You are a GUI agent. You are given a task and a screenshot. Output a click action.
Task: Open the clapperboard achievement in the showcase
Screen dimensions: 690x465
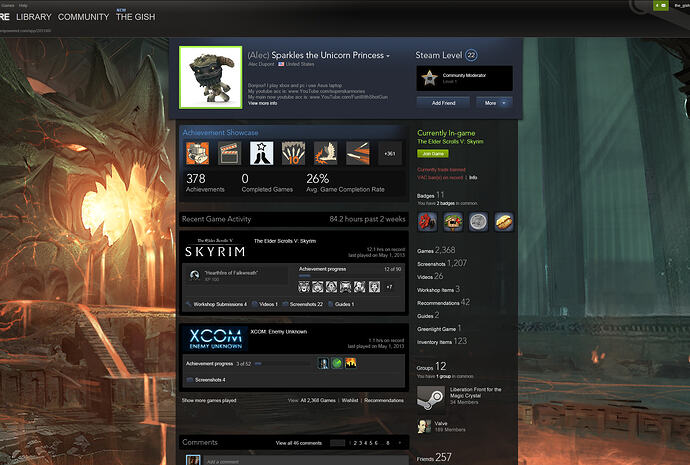click(x=229, y=153)
